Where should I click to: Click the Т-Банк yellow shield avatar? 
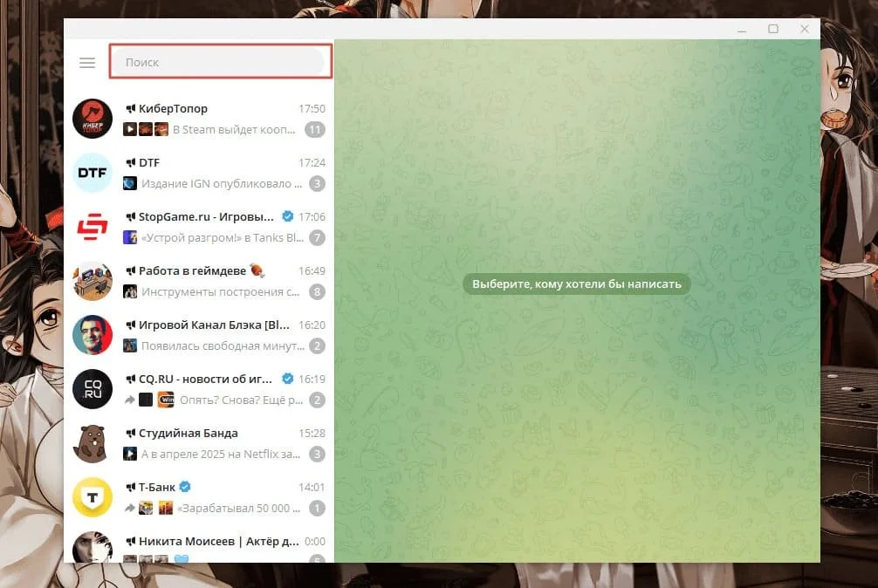coord(93,497)
